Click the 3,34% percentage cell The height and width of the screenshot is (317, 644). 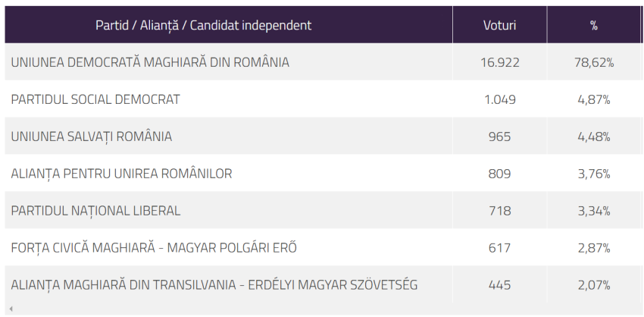pos(594,211)
